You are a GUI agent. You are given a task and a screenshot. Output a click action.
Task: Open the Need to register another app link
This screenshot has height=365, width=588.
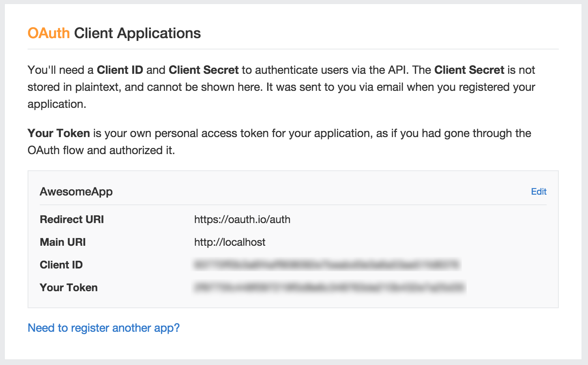[x=103, y=328]
